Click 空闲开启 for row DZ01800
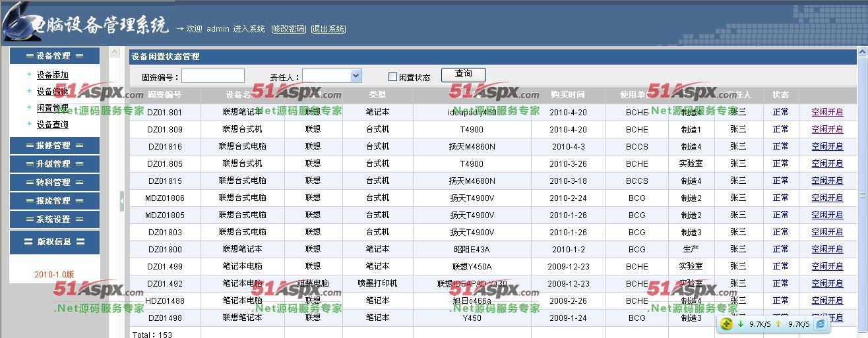The width and height of the screenshot is (868, 338). [x=827, y=249]
